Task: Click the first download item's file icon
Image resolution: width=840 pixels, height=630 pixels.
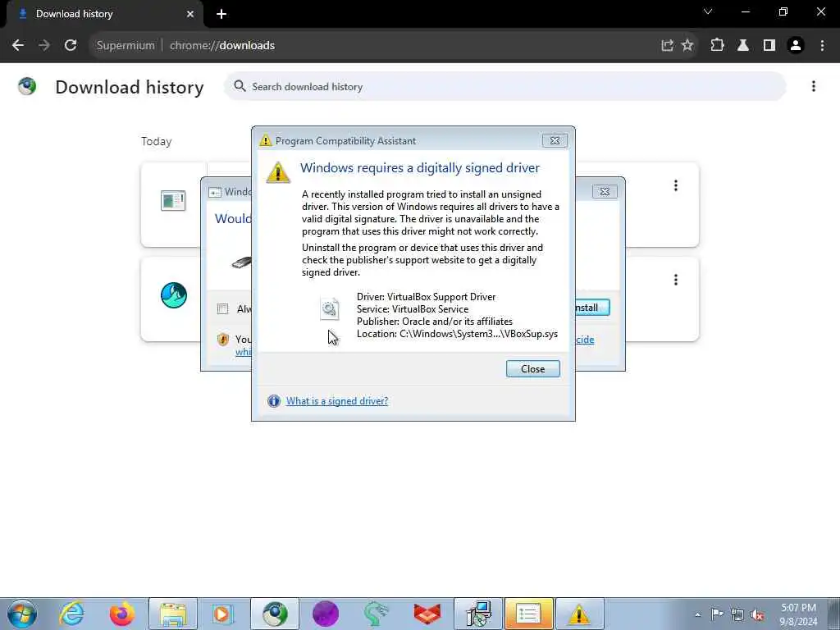Action: point(173,201)
